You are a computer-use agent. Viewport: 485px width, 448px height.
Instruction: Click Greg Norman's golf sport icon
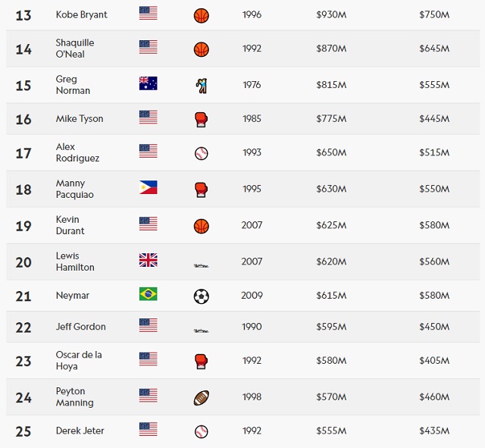(x=201, y=86)
